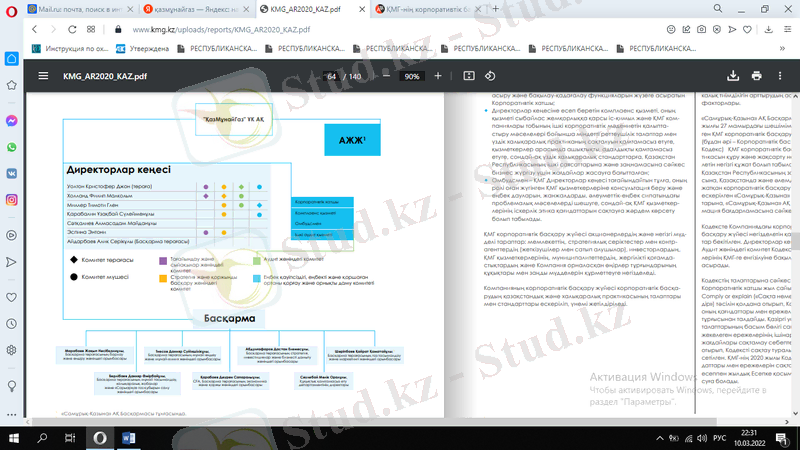Select the 90% zoom level field

411,76
